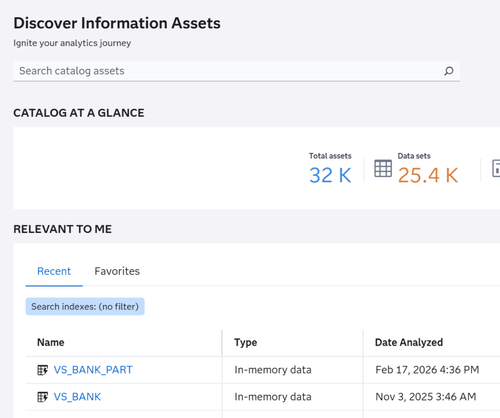Screen dimensions: 500x418
Task: Select In-memory data cell of VS_BANK_PART row
Action: pyautogui.click(x=273, y=370)
